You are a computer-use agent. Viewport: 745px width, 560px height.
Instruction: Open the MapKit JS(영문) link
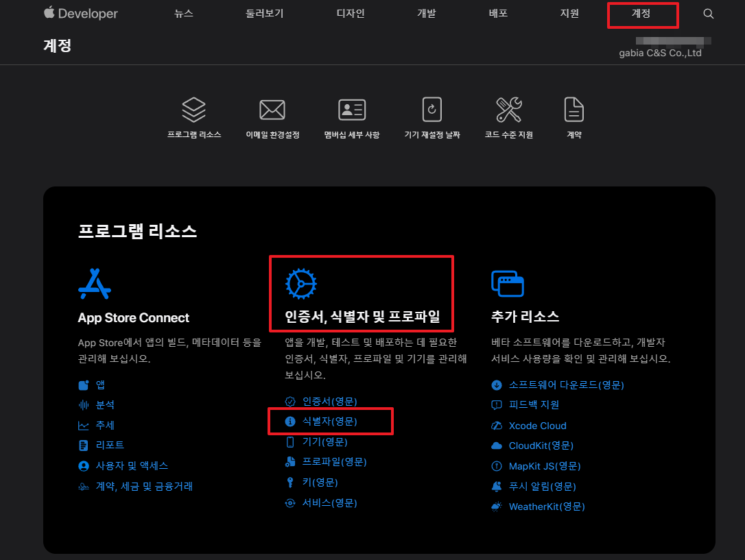545,466
